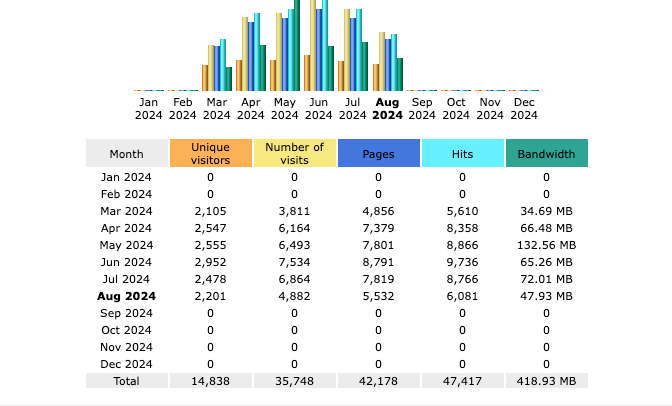The height and width of the screenshot is (406, 672).
Task: Click the Jun 2024 label under chart
Action: tap(318, 108)
